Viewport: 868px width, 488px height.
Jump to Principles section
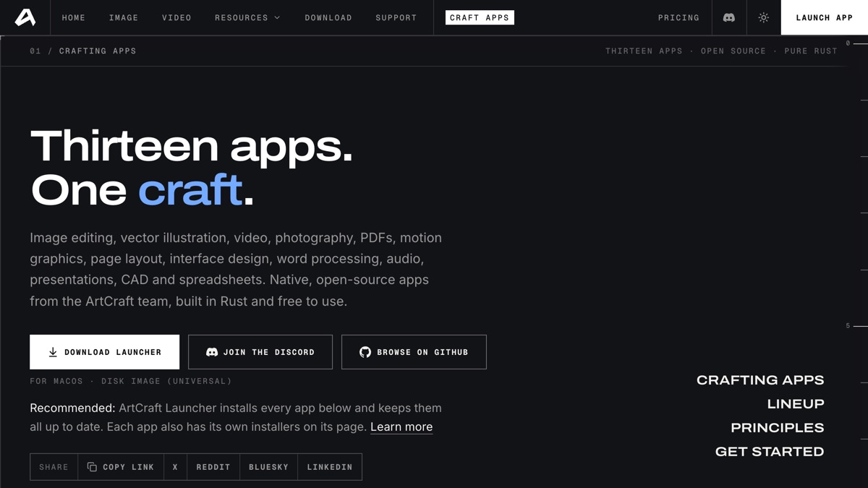(778, 428)
